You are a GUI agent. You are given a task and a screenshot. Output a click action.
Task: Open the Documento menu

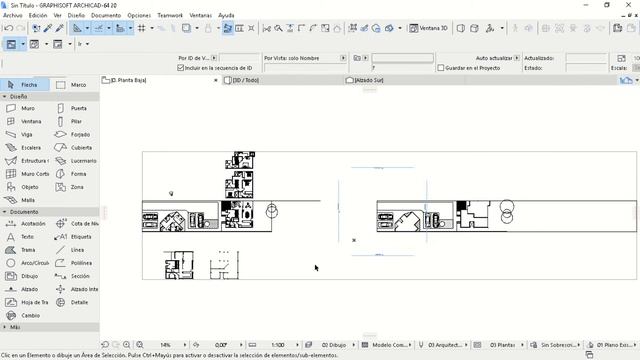point(106,15)
